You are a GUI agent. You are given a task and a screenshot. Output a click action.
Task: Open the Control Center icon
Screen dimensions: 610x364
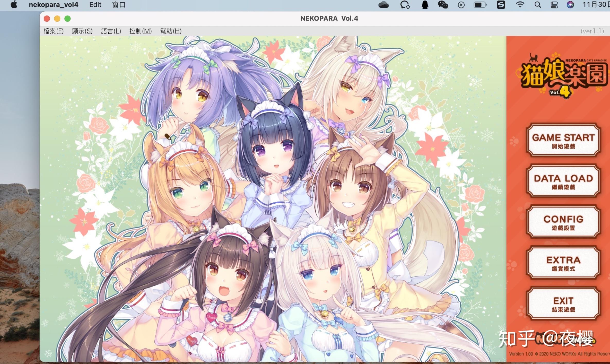tap(554, 5)
